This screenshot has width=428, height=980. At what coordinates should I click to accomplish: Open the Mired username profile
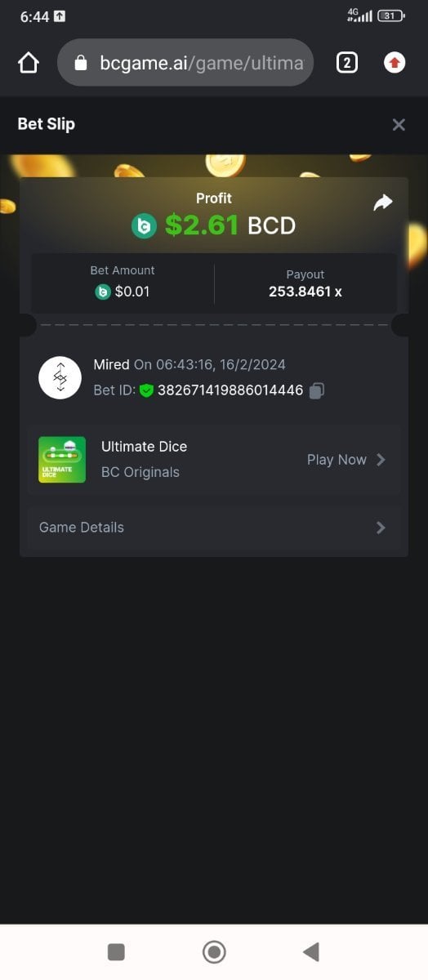(x=111, y=364)
